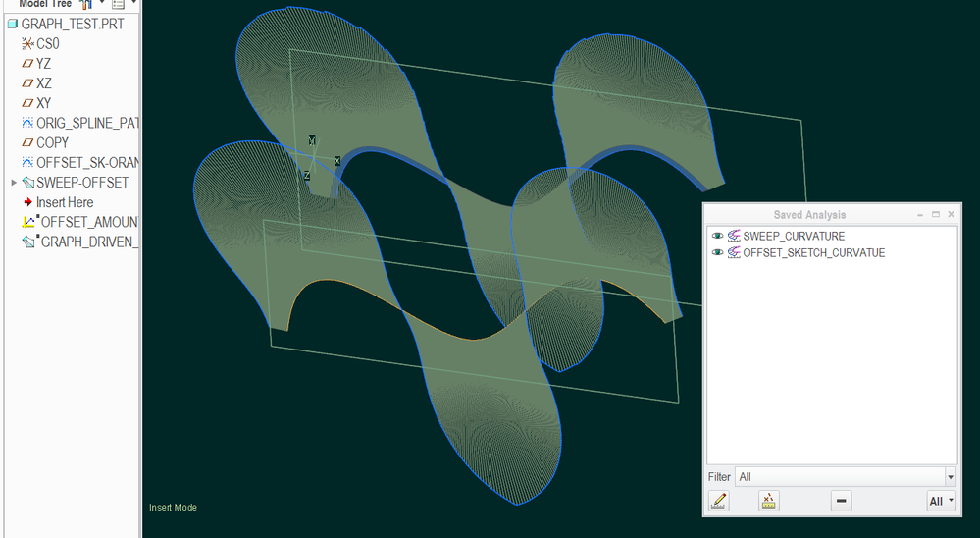Edit the selected saved analysis (pencil icon)
980x538 pixels.
tap(719, 501)
